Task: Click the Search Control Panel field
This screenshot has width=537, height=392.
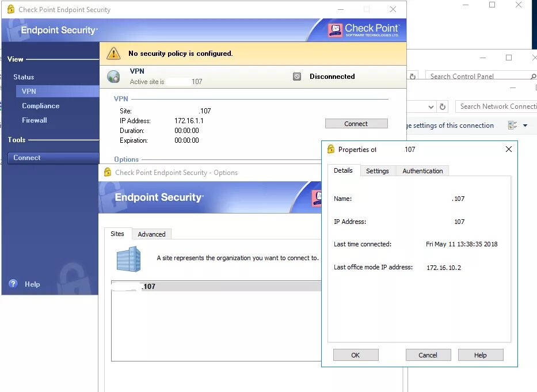Action: [x=478, y=77]
